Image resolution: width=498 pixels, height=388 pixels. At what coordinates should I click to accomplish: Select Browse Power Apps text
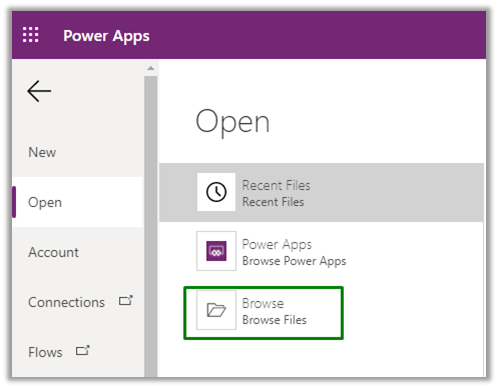pyautogui.click(x=294, y=261)
